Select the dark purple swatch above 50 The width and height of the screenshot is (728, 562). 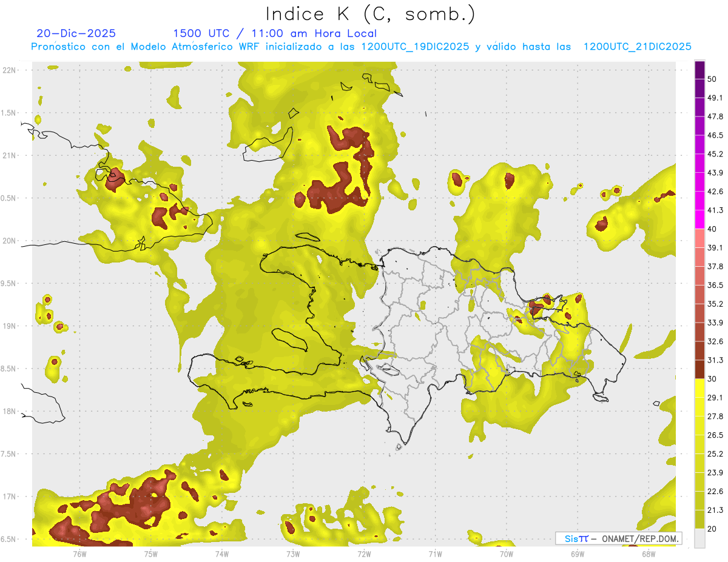pyautogui.click(x=699, y=70)
